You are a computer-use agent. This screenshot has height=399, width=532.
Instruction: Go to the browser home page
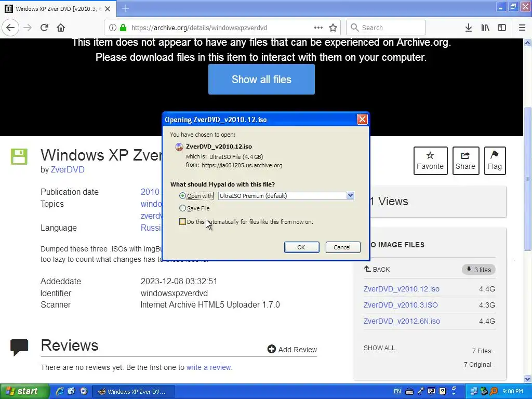pyautogui.click(x=61, y=28)
